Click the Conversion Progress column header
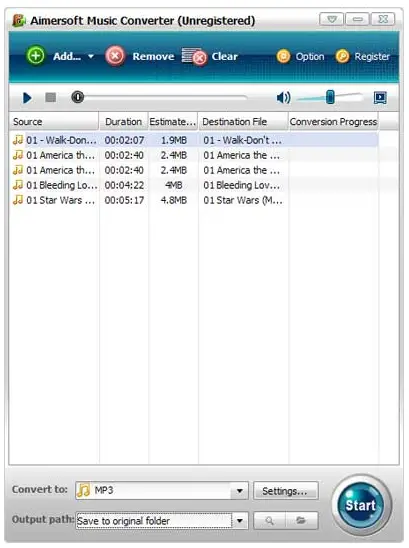Screen dimensions: 409x548 (333, 122)
